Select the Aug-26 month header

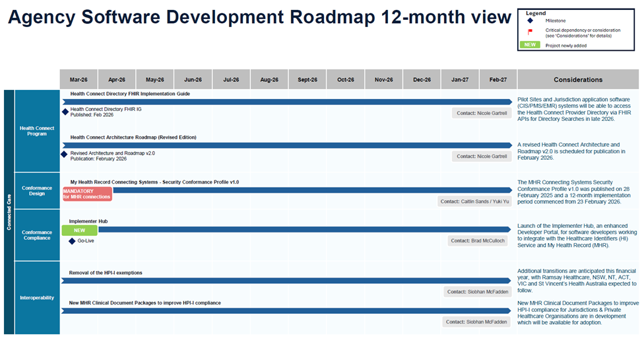[x=269, y=79]
